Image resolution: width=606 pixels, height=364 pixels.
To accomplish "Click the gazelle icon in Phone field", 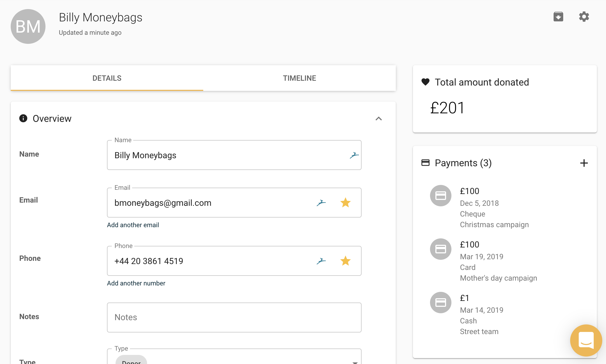I will tap(321, 261).
